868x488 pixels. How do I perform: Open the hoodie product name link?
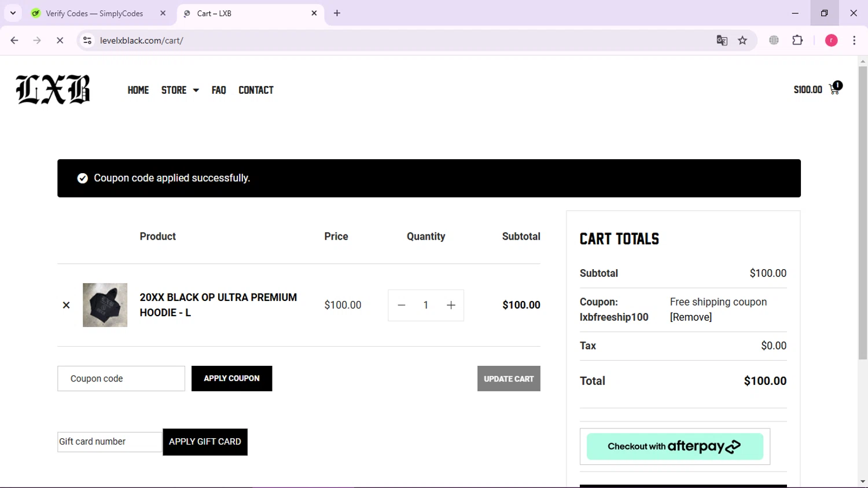[x=218, y=305]
